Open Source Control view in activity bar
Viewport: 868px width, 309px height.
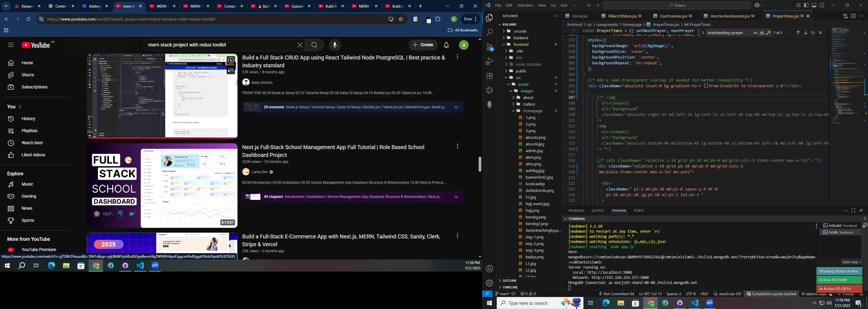[489, 47]
